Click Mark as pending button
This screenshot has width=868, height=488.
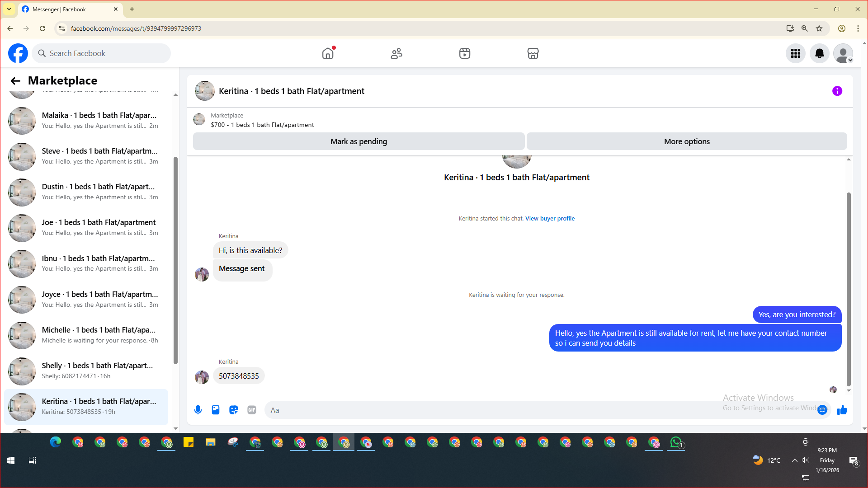coord(359,141)
